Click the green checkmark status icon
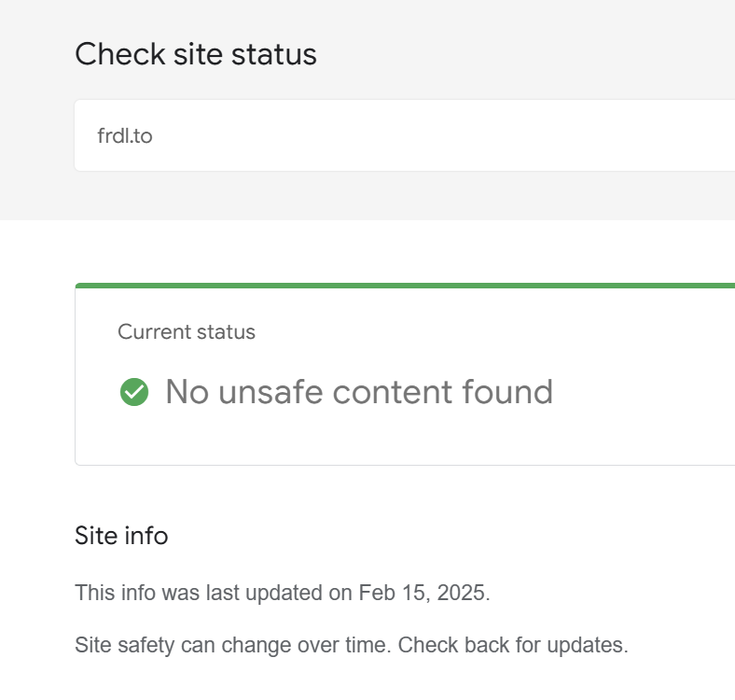Image resolution: width=735 pixels, height=700 pixels. [x=134, y=392]
